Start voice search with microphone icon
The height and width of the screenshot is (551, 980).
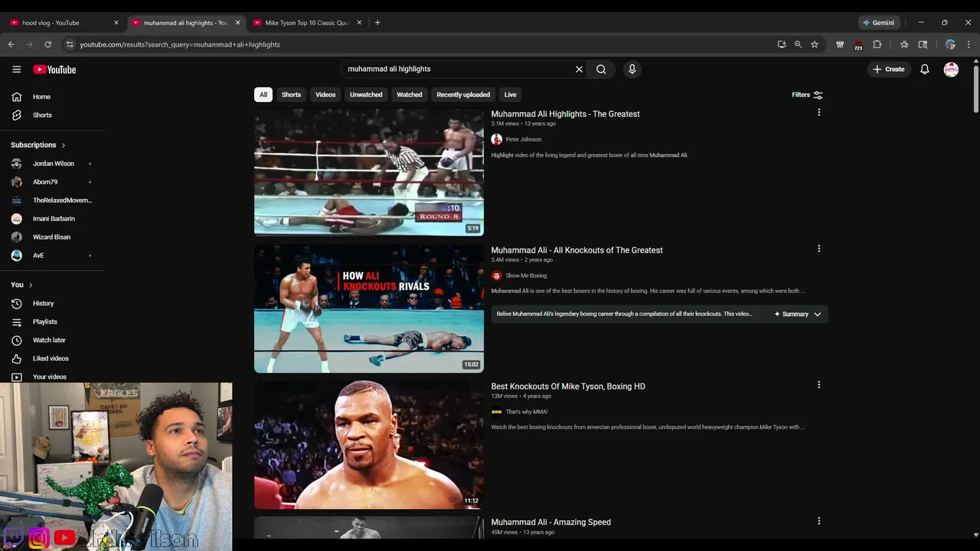point(632,69)
